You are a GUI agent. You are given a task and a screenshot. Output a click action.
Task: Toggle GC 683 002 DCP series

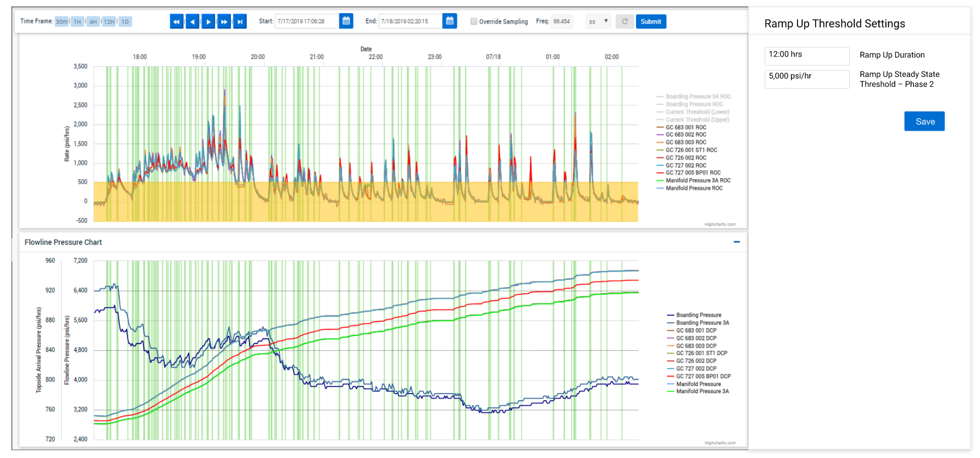[691, 339]
